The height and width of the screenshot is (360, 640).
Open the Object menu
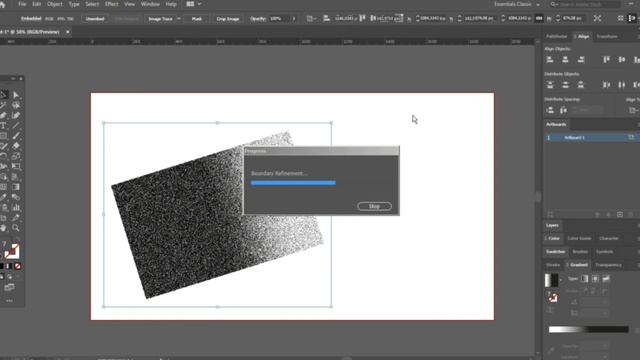[55, 4]
